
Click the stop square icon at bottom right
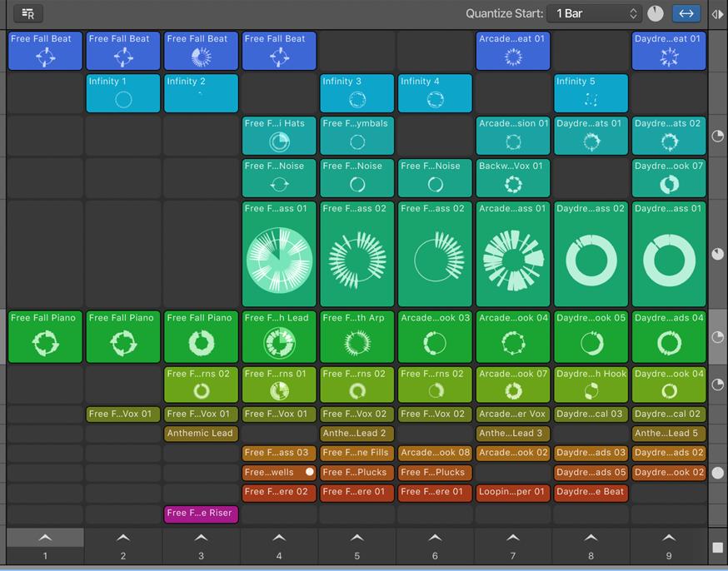[x=718, y=547]
